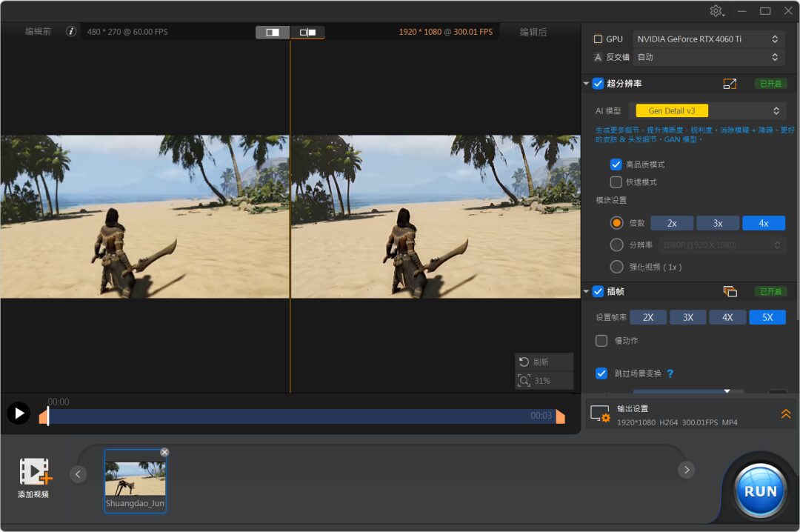Viewport: 800px width, 532px height.
Task: Remove the Shuangdao video from list
Action: [164, 452]
